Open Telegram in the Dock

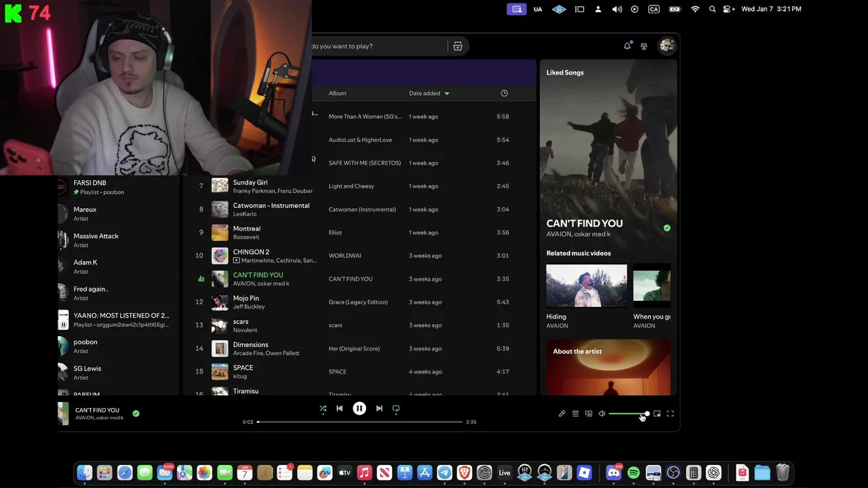point(445,472)
